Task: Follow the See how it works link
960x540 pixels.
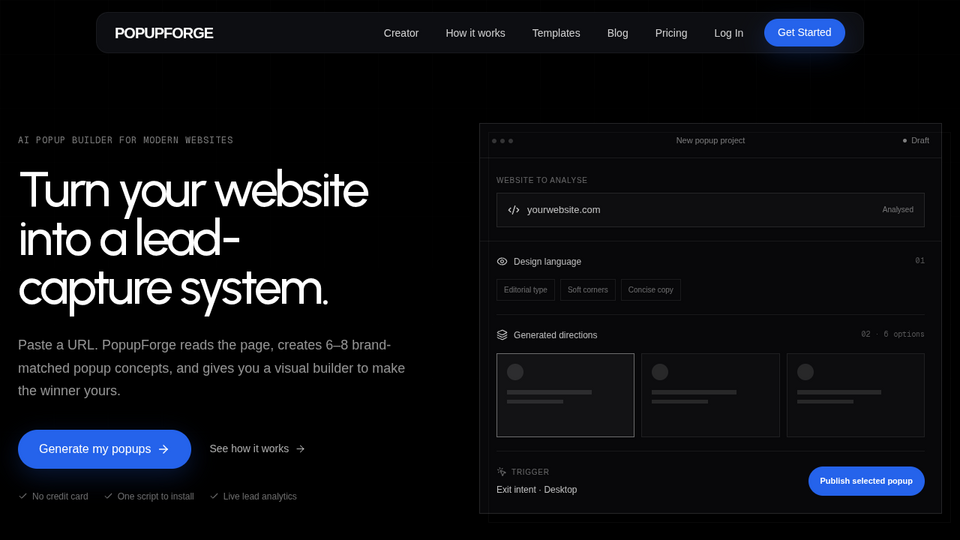Action: pyautogui.click(x=257, y=449)
